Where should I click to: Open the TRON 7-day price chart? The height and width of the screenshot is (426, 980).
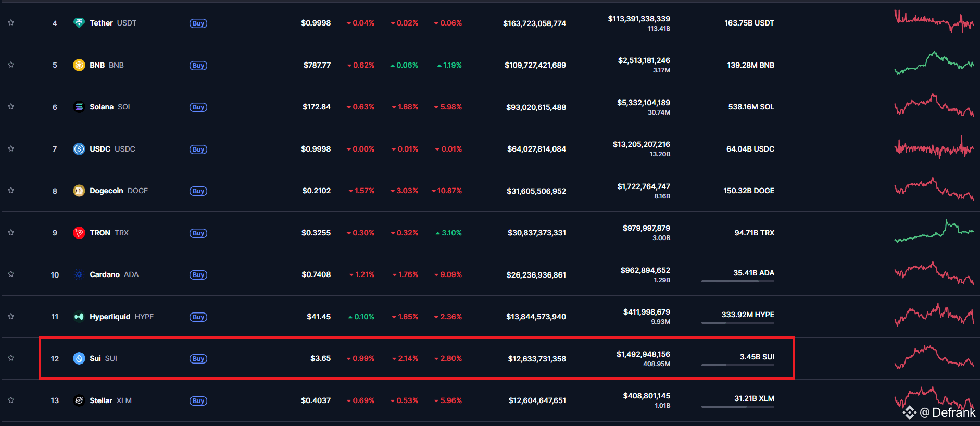point(934,231)
